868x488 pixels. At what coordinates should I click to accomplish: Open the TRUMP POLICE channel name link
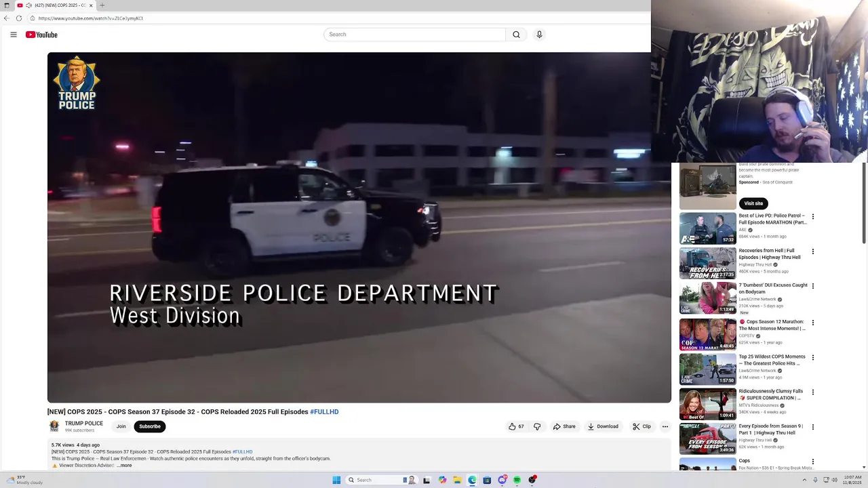(84, 424)
